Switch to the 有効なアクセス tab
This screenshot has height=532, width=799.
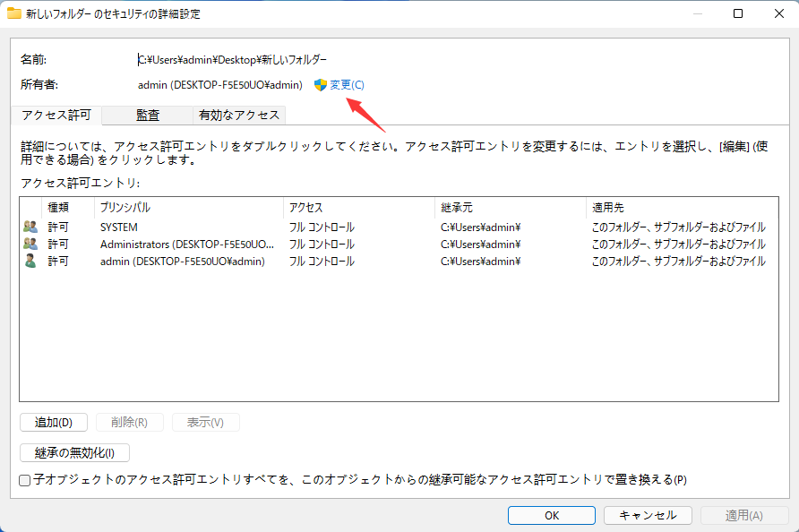237,115
